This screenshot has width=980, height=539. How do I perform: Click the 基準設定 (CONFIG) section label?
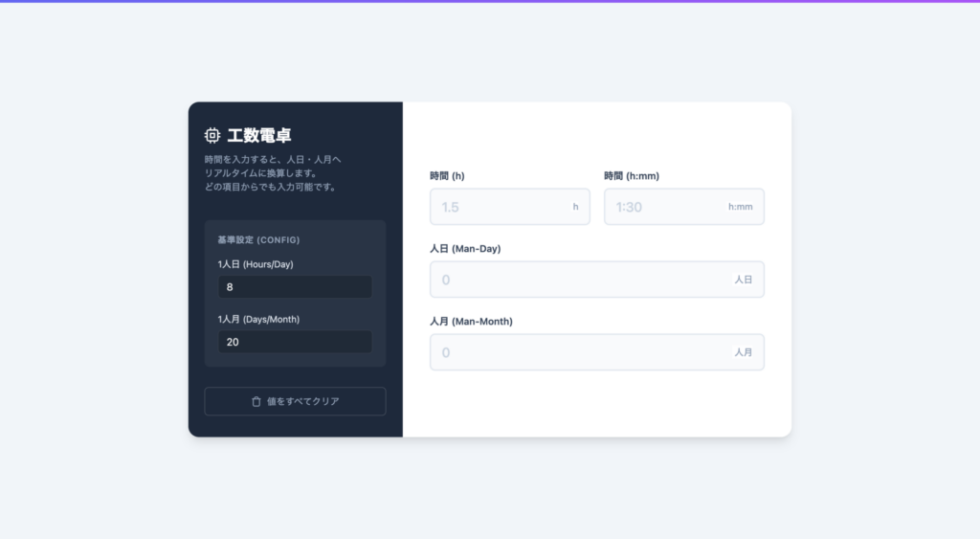point(258,239)
